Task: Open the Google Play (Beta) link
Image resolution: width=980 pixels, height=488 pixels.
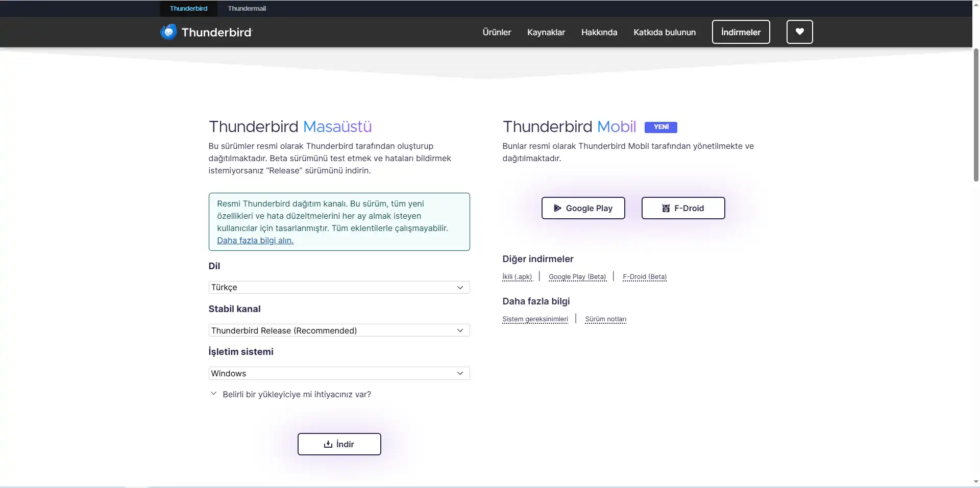Action: (x=577, y=277)
